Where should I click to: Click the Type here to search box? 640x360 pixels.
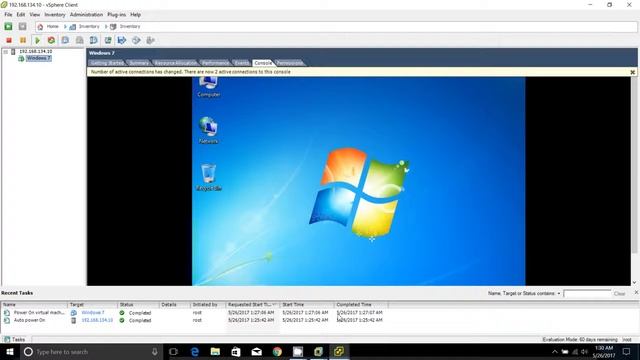(x=91, y=351)
